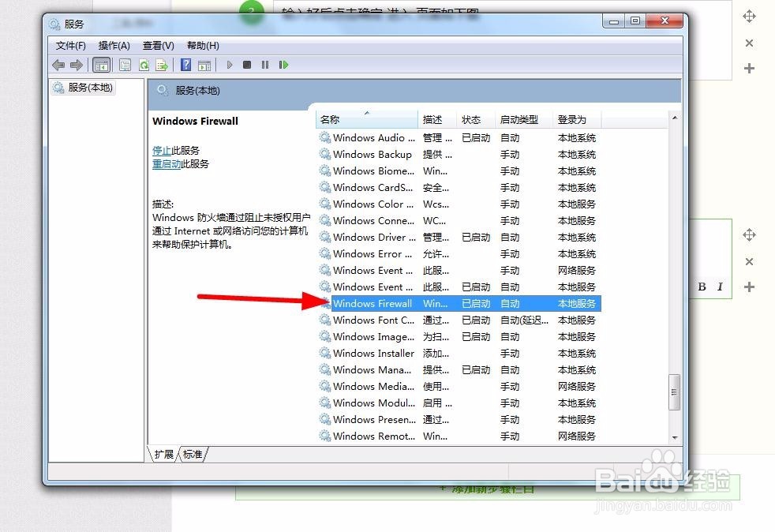Select the Windows Remot... service row

pyautogui.click(x=459, y=436)
